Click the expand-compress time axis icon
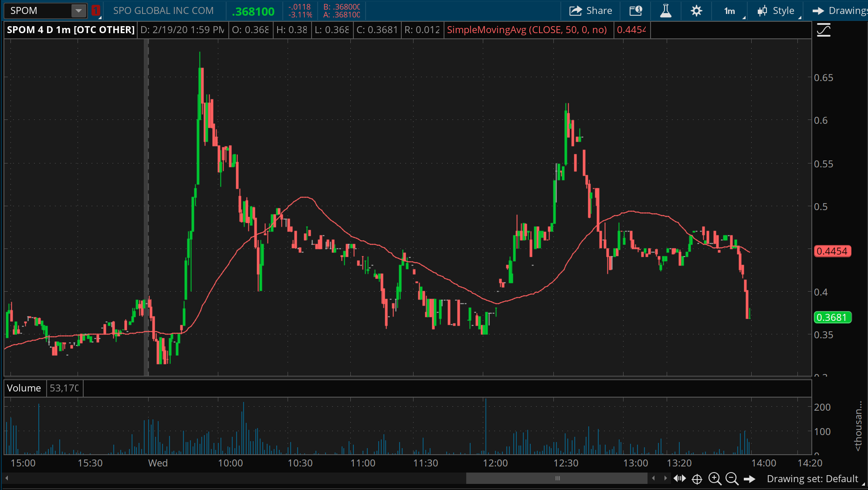The height and width of the screenshot is (490, 868). click(x=679, y=479)
